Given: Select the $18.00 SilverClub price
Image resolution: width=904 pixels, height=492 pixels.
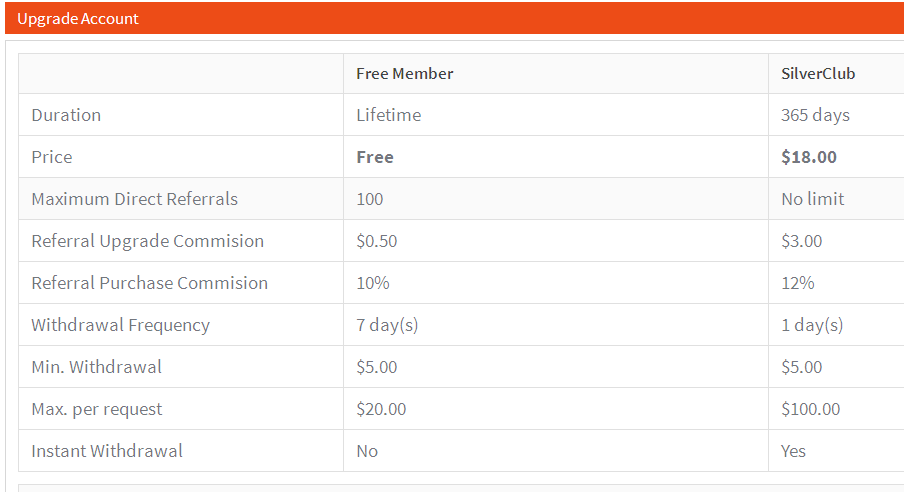Looking at the screenshot, I should tap(809, 157).
